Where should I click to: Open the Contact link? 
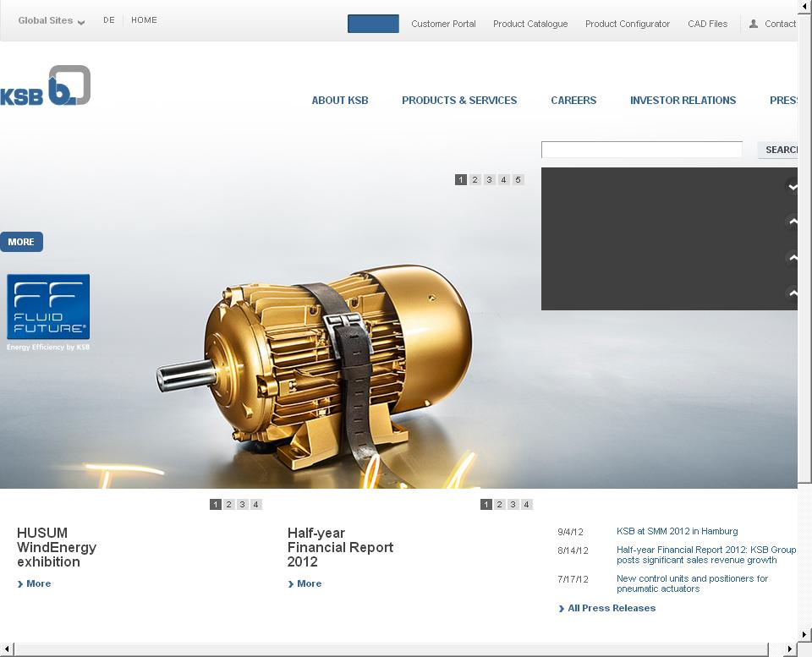780,24
